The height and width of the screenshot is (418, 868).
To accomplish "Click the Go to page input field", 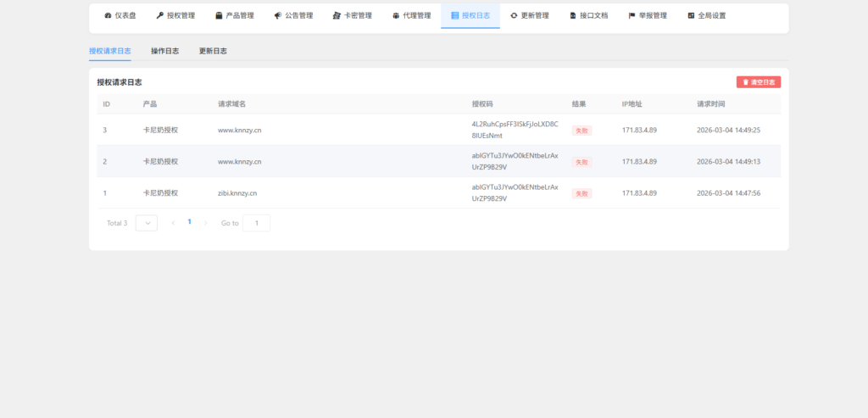I will click(x=256, y=223).
